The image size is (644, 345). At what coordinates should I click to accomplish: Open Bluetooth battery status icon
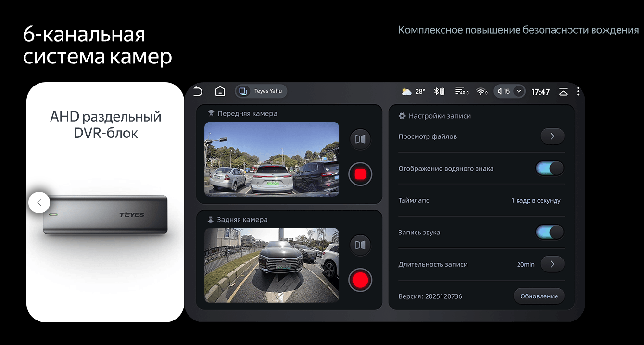[439, 91]
